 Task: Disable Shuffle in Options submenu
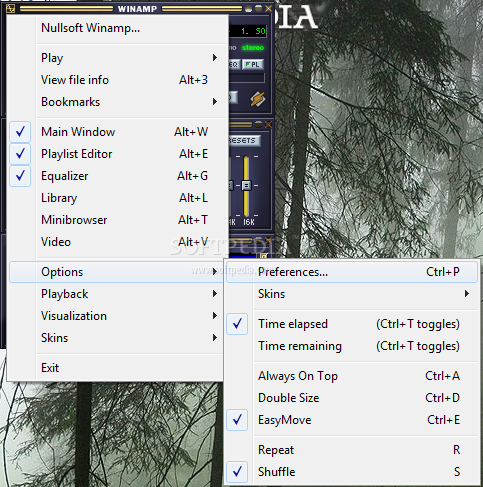click(x=352, y=472)
